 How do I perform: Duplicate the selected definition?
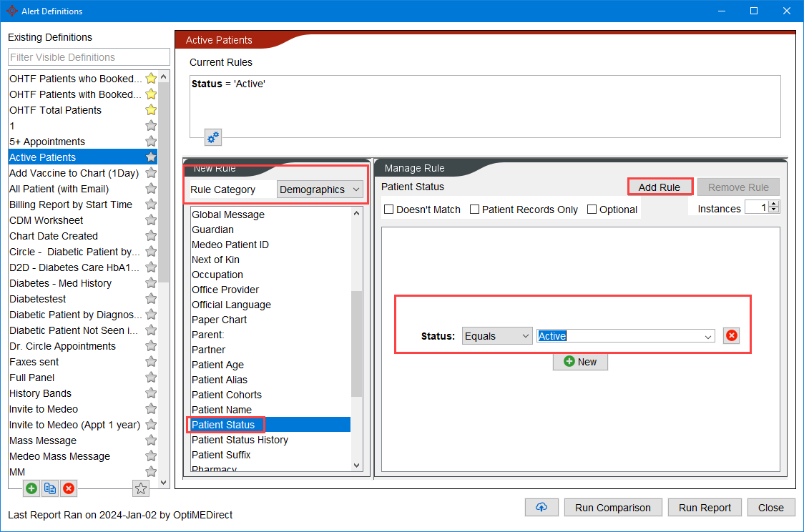click(x=49, y=488)
